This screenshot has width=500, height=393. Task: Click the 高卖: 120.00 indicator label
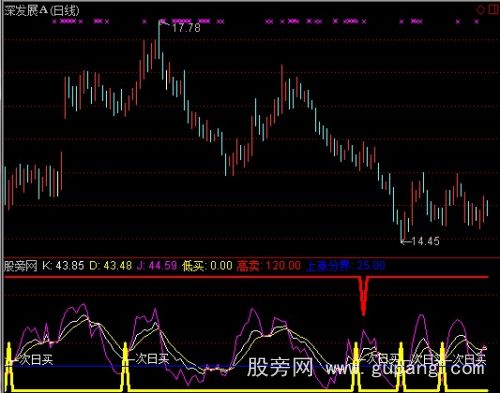pyautogui.click(x=268, y=266)
